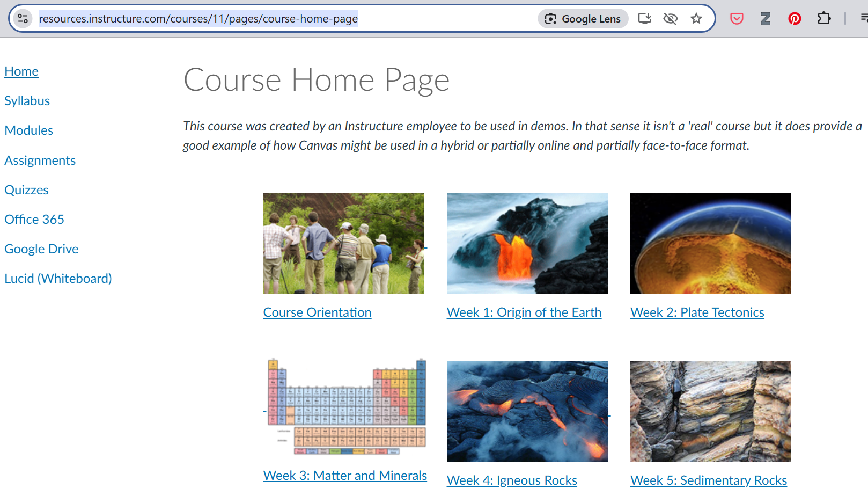
Task: Open the Quizzes page
Action: 26,189
